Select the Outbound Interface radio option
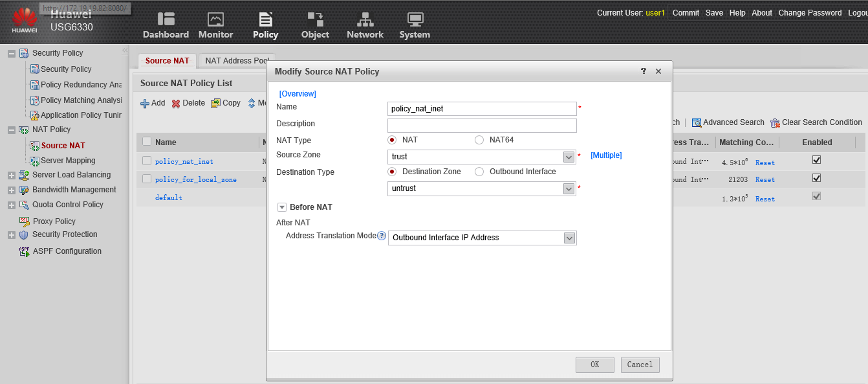The width and height of the screenshot is (868, 384). tap(479, 172)
